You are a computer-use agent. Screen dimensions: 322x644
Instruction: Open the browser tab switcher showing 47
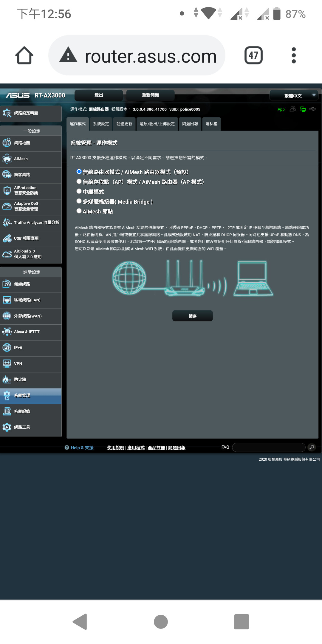pyautogui.click(x=253, y=55)
